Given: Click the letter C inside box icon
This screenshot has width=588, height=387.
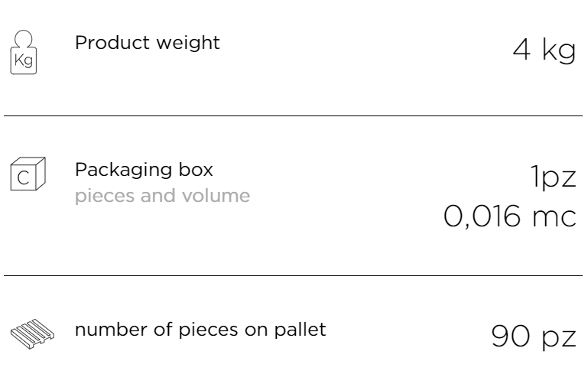Looking at the screenshot, I should coord(23,177).
